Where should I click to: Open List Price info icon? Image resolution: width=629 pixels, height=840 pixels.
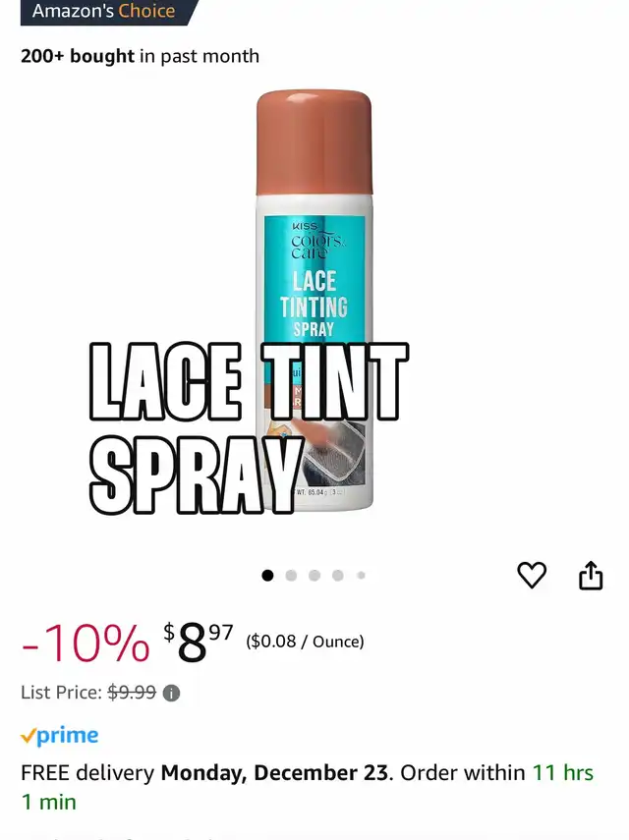pos(171,694)
